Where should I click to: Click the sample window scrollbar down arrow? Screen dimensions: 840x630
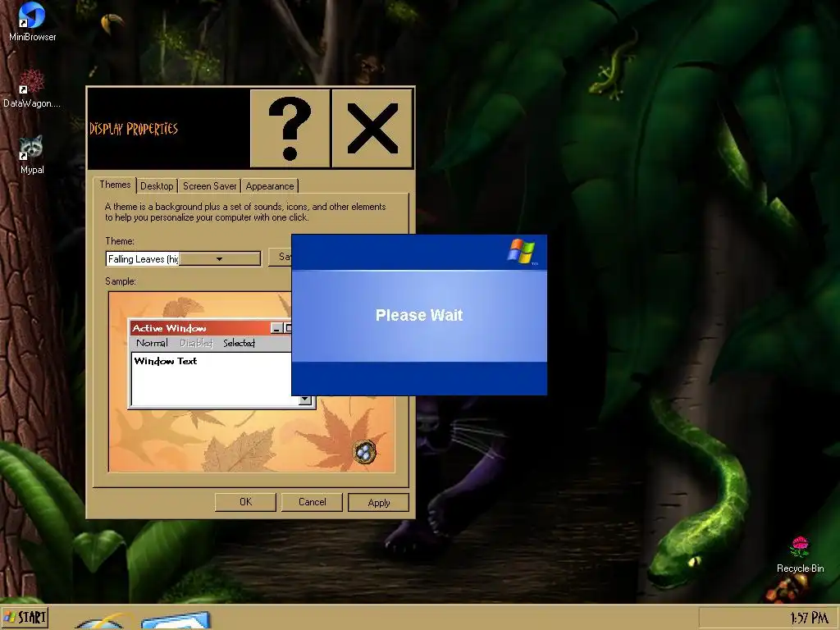(x=305, y=399)
